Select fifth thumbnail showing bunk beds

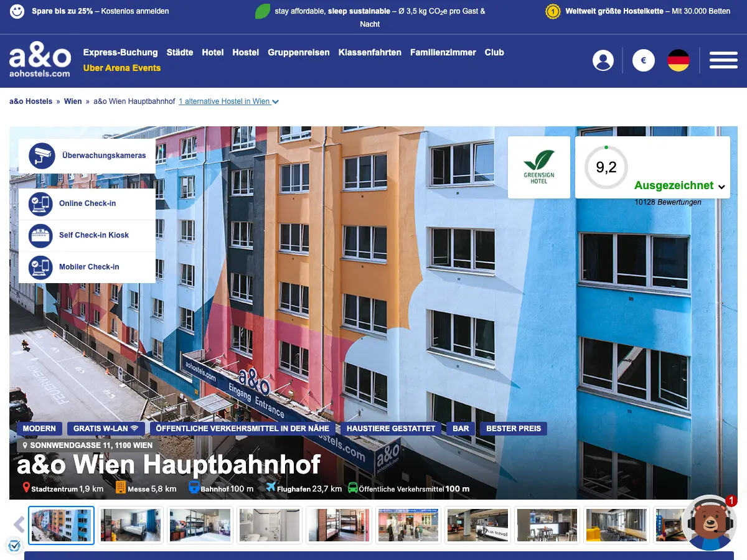tap(338, 525)
